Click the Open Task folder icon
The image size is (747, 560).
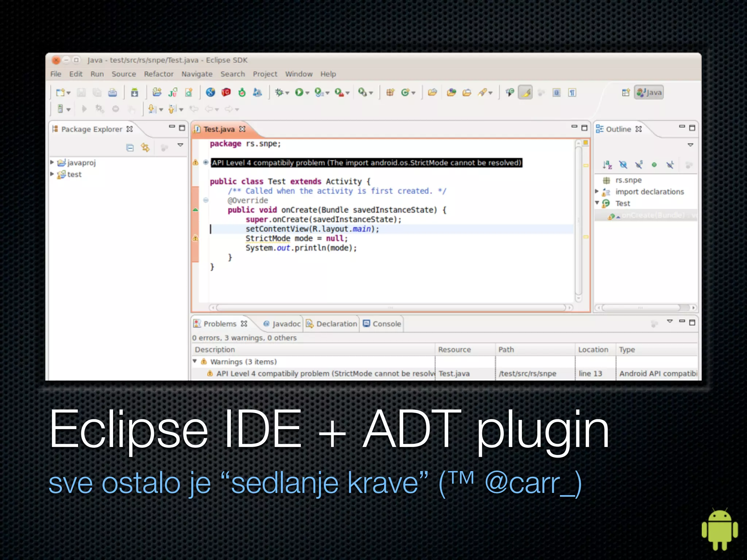point(467,93)
